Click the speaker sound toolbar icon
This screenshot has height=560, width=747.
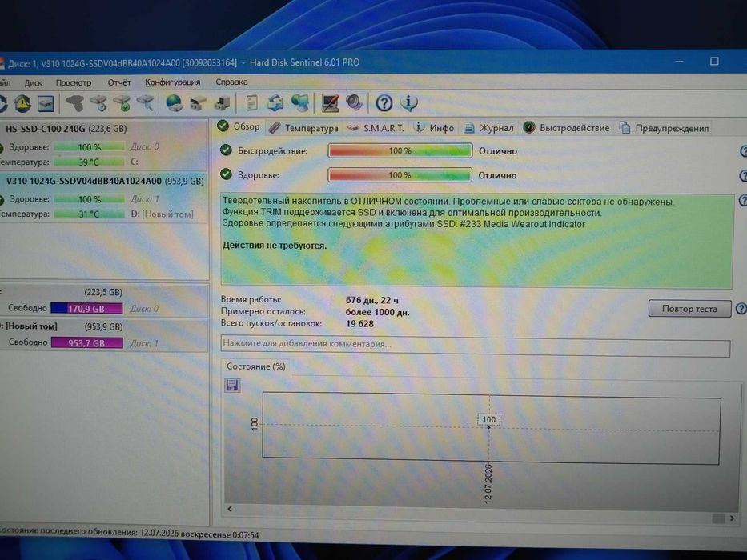(x=354, y=103)
